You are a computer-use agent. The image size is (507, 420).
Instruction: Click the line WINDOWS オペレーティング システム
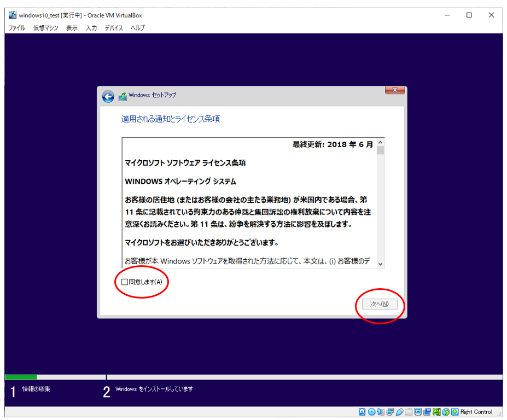point(180,182)
